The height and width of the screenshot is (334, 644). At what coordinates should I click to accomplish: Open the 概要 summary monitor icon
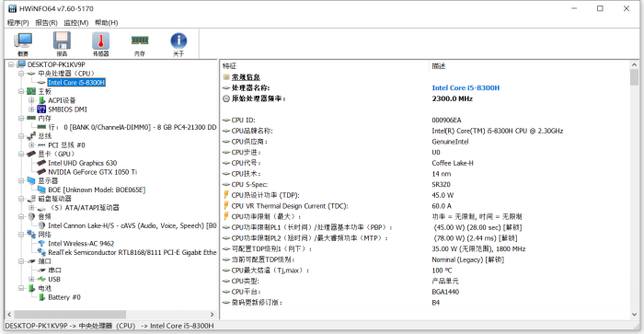click(x=23, y=43)
